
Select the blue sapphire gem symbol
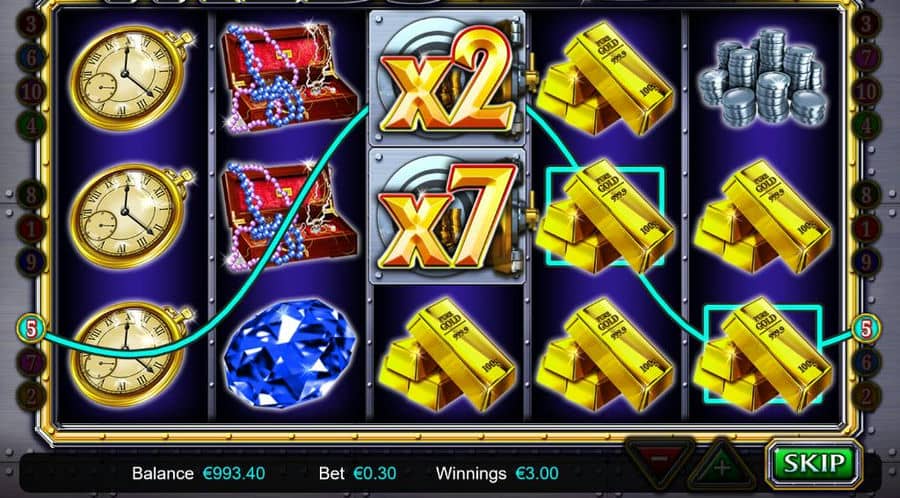[290, 352]
